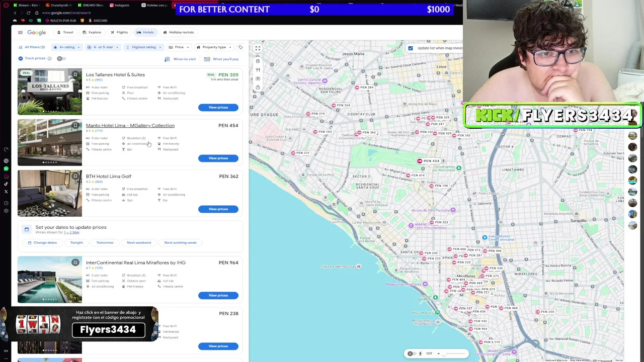Click the PEN 304 map pin
Image resolution: width=644 pixels, height=362 pixels.
point(341,105)
